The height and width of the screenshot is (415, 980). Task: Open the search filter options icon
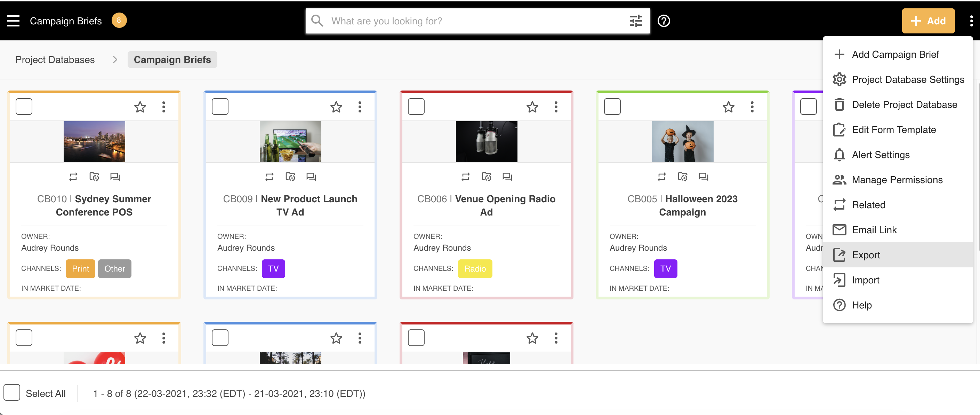636,21
